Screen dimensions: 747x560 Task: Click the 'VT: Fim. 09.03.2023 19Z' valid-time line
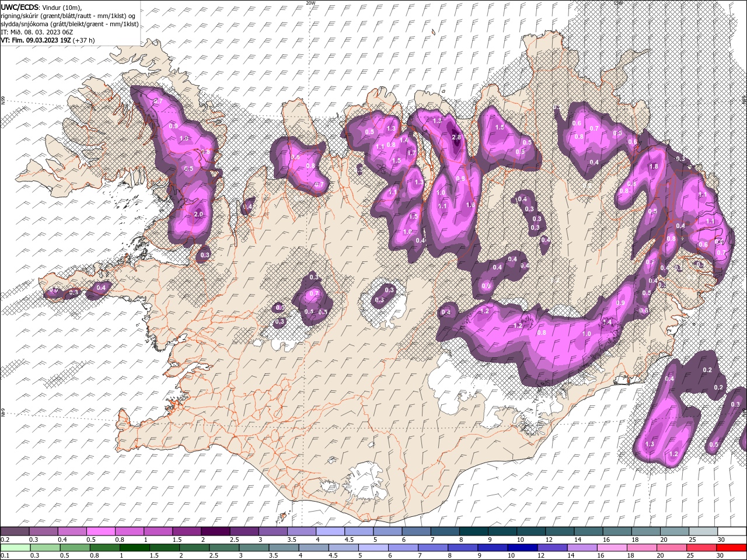pos(36,40)
